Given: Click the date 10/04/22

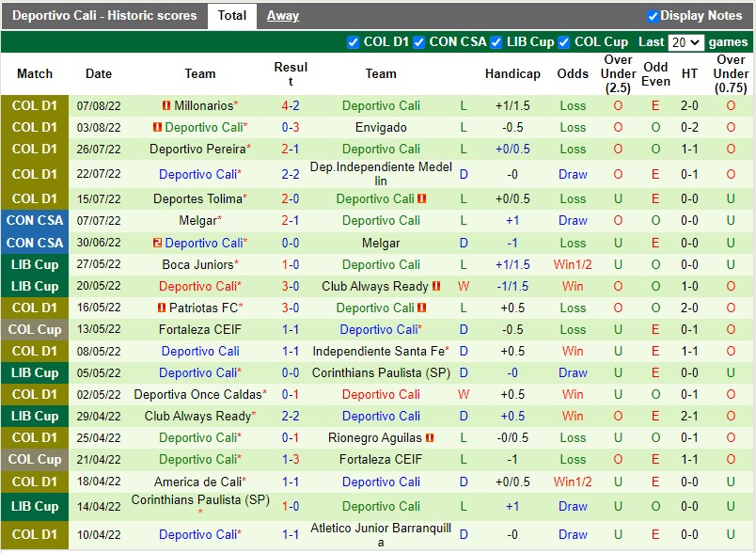Looking at the screenshot, I should [99, 535].
